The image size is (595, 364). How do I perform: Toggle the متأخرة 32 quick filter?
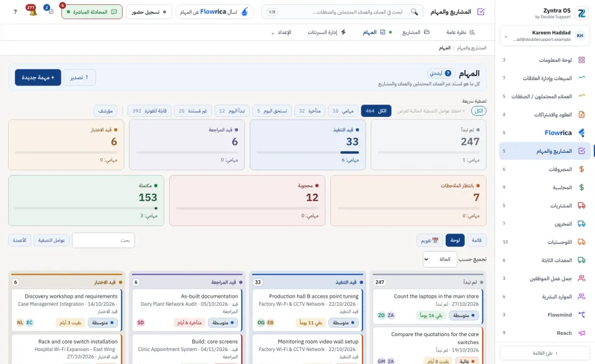click(x=310, y=111)
